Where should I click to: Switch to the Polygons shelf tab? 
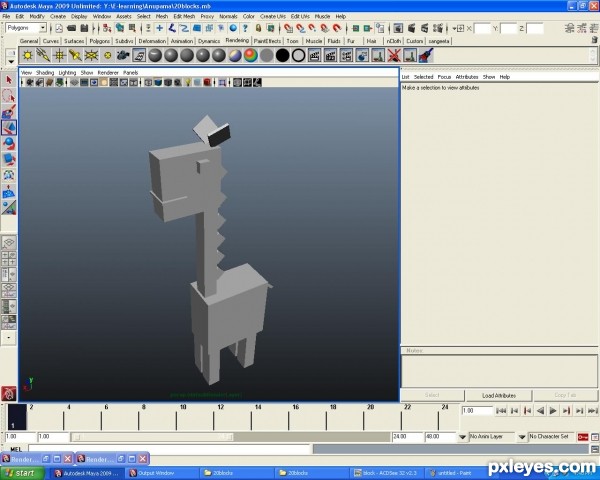(99, 41)
